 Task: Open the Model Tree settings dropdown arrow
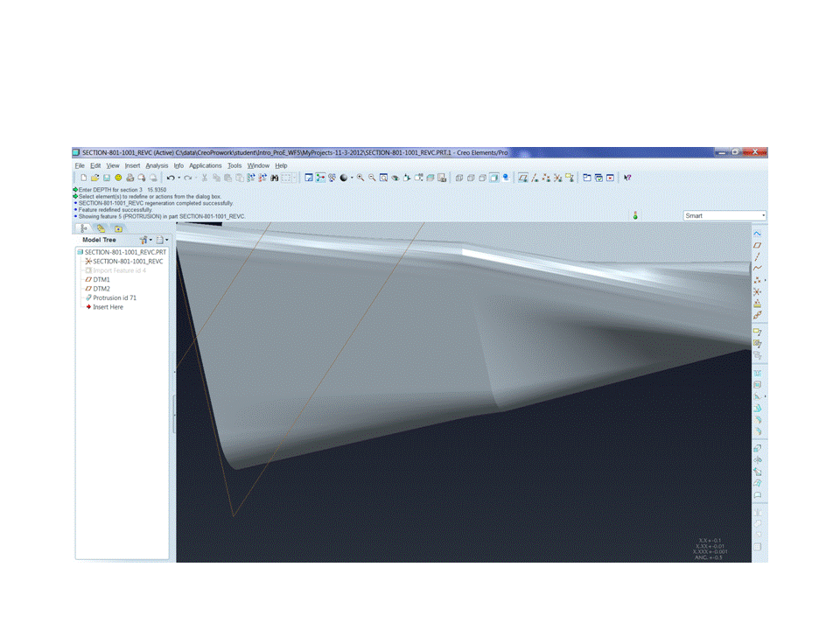coord(150,240)
